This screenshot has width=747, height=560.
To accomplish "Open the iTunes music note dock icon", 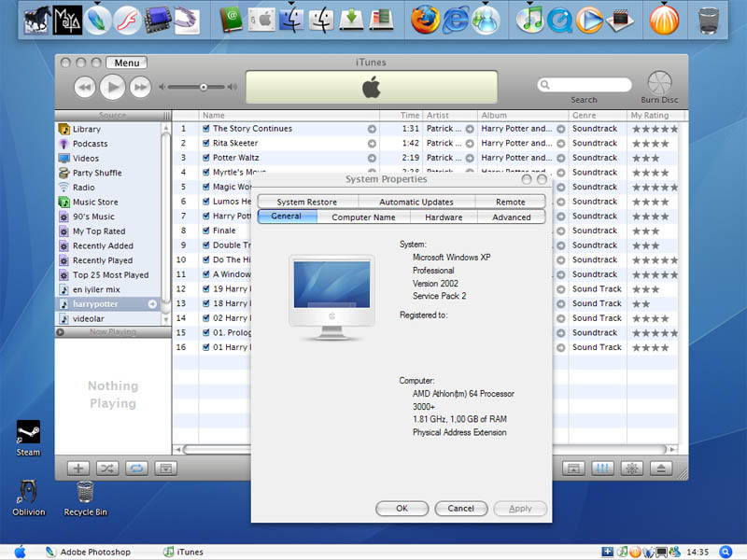I will [x=530, y=20].
